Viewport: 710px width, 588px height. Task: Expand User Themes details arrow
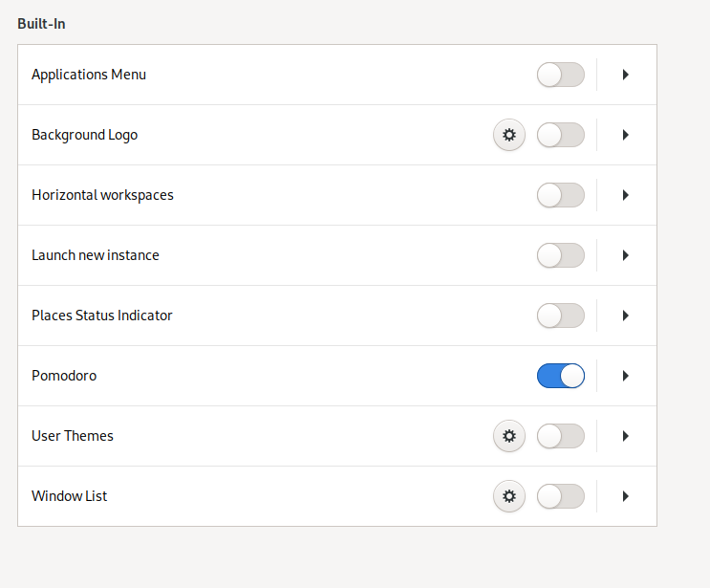tap(626, 436)
